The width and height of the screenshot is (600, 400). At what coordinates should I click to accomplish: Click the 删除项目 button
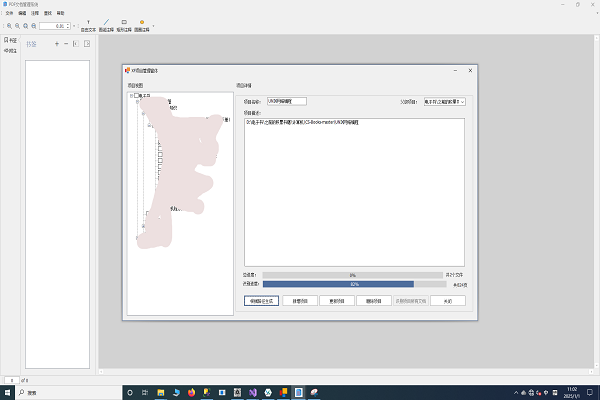(374, 301)
